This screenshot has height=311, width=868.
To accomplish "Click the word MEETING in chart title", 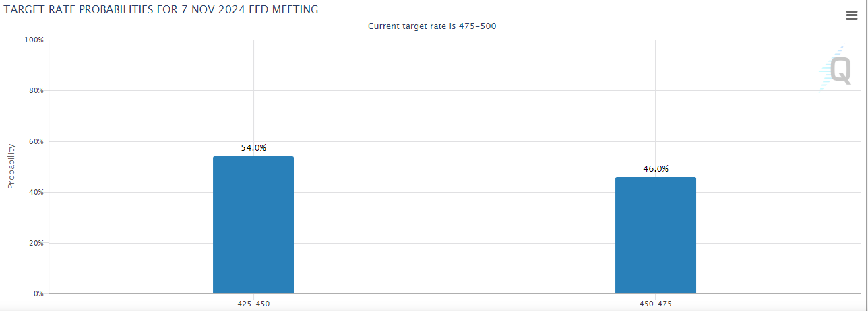I will 296,10.
